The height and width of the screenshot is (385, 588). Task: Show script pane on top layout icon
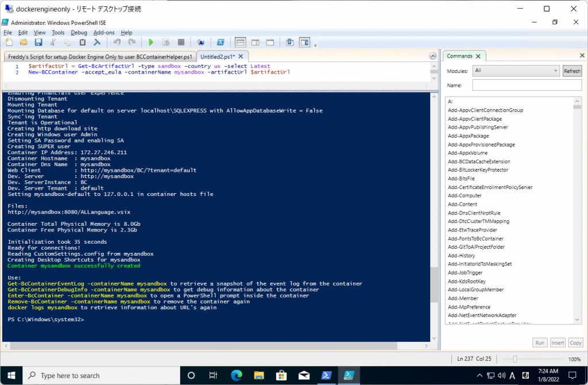tap(241, 43)
